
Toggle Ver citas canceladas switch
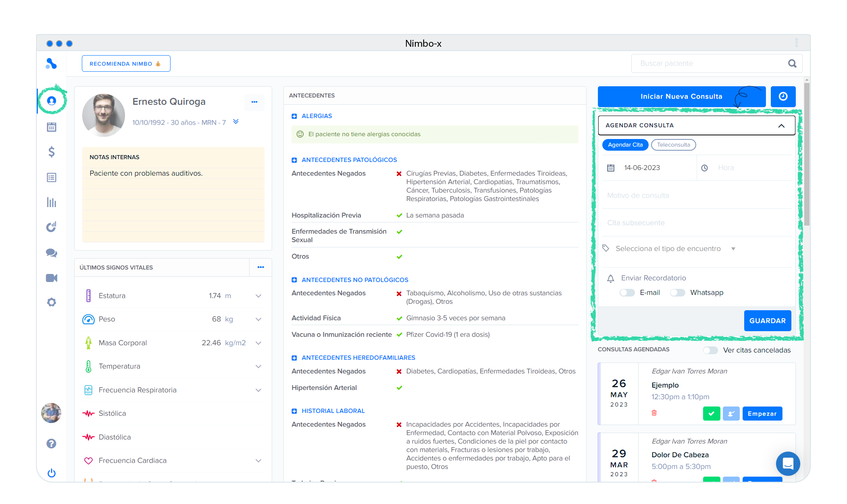click(710, 350)
